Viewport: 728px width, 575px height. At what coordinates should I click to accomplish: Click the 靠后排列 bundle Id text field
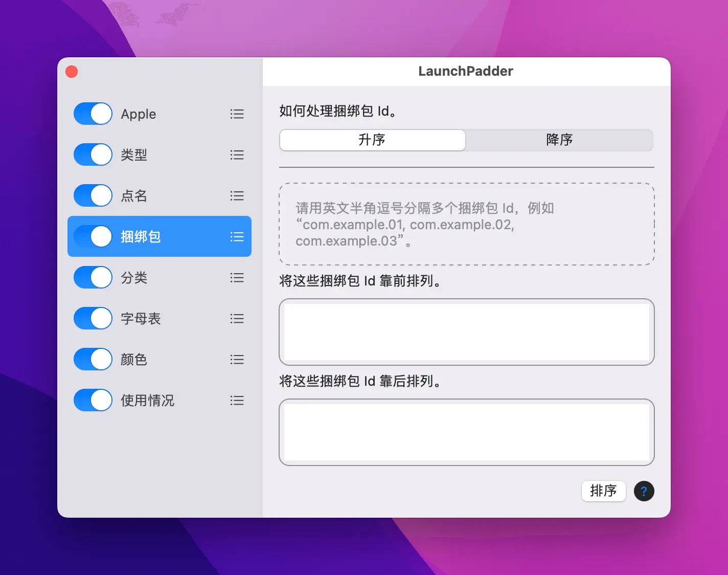coord(466,432)
